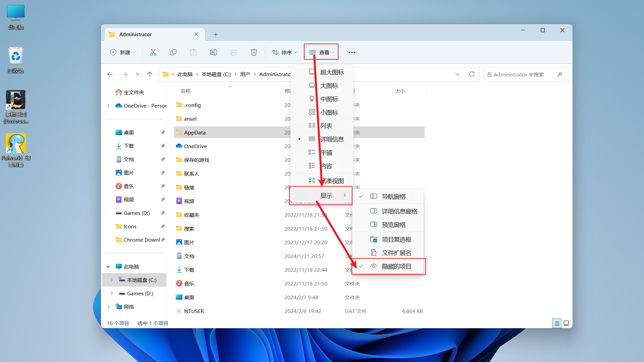This screenshot has height=362, width=644.
Task: Click the Paste clipboard icon
Action: 194,52
